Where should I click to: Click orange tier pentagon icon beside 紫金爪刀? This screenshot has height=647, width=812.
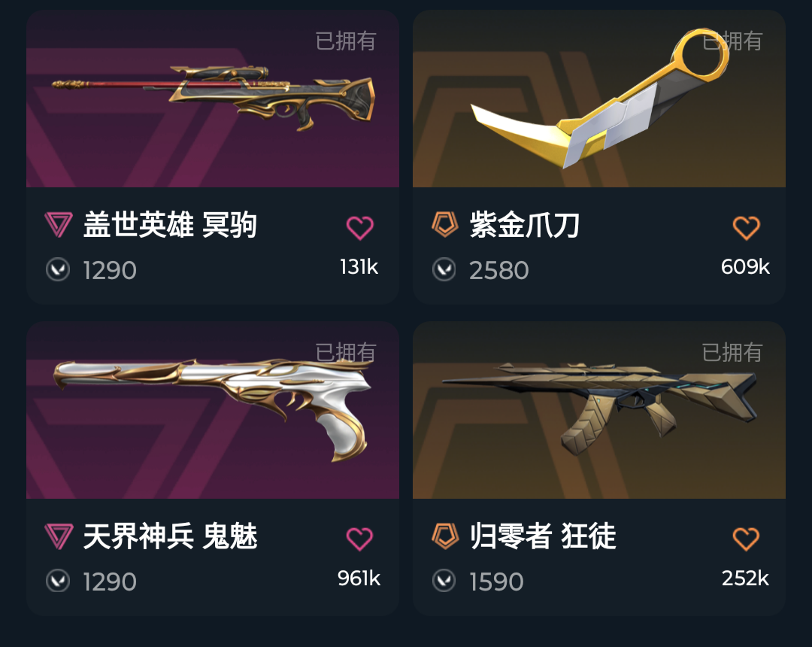[x=445, y=224]
